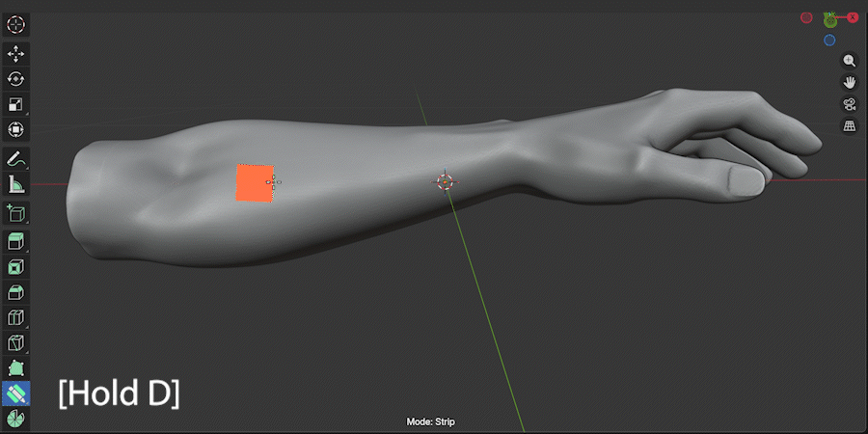Select the 3D Cursor tool
868x434 pixels.
click(16, 25)
